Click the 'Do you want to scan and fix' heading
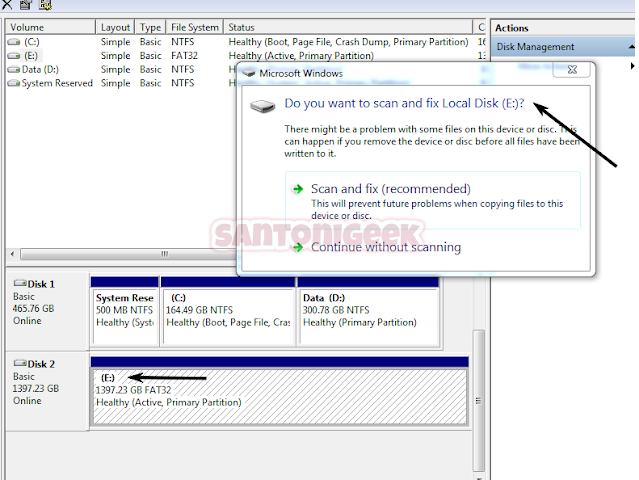The height and width of the screenshot is (480, 639). click(404, 103)
